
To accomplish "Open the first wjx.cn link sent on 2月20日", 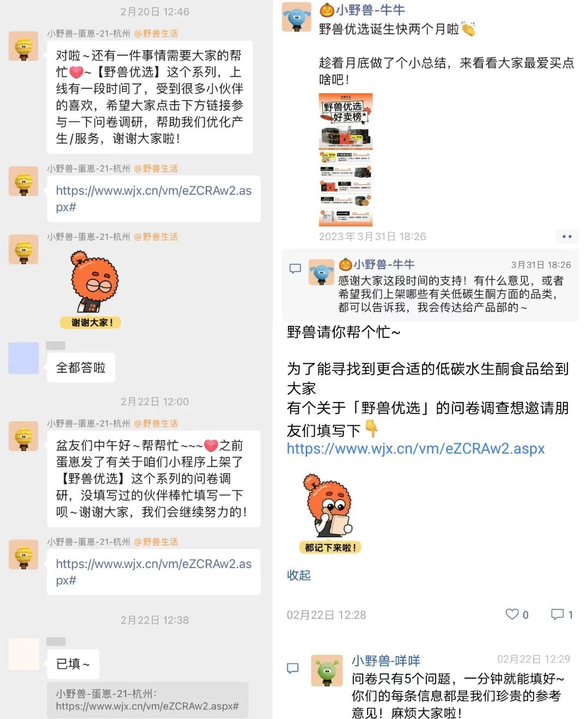I will click(x=154, y=199).
